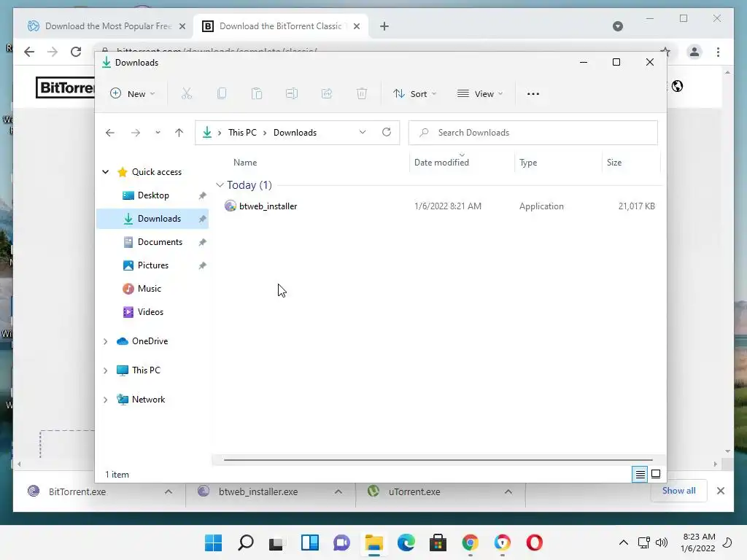Open Chrome's three-dot menu

718,52
